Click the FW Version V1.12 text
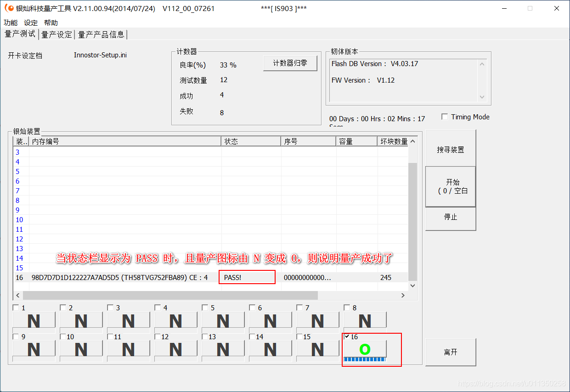Screen dimensions: 570x392 [x=363, y=80]
